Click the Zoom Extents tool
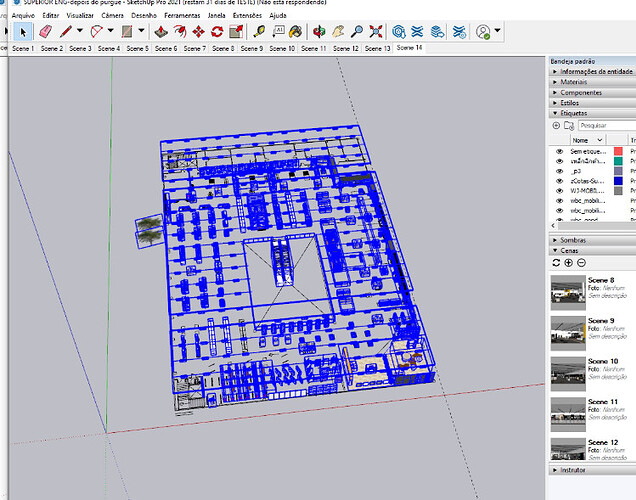636x500 pixels. pos(376,32)
